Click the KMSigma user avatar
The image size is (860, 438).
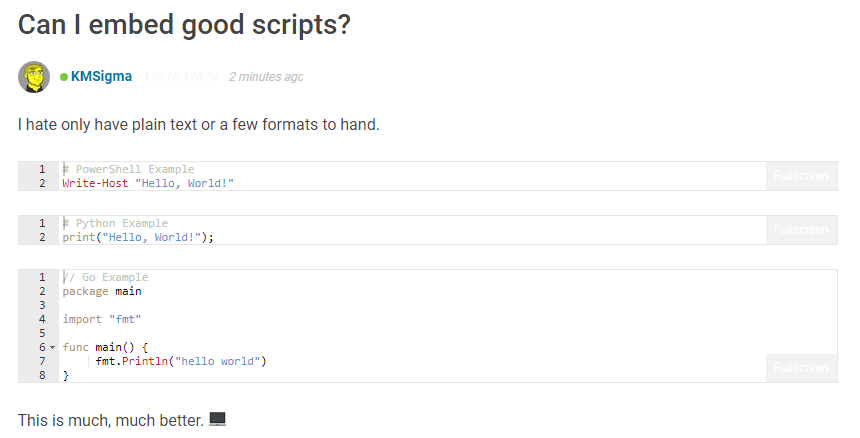coord(34,77)
